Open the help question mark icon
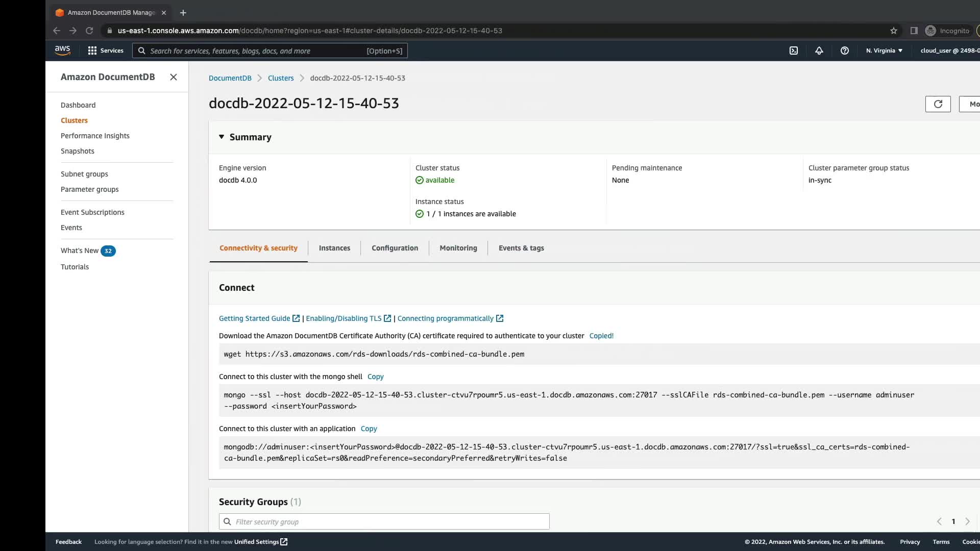 pos(845,51)
